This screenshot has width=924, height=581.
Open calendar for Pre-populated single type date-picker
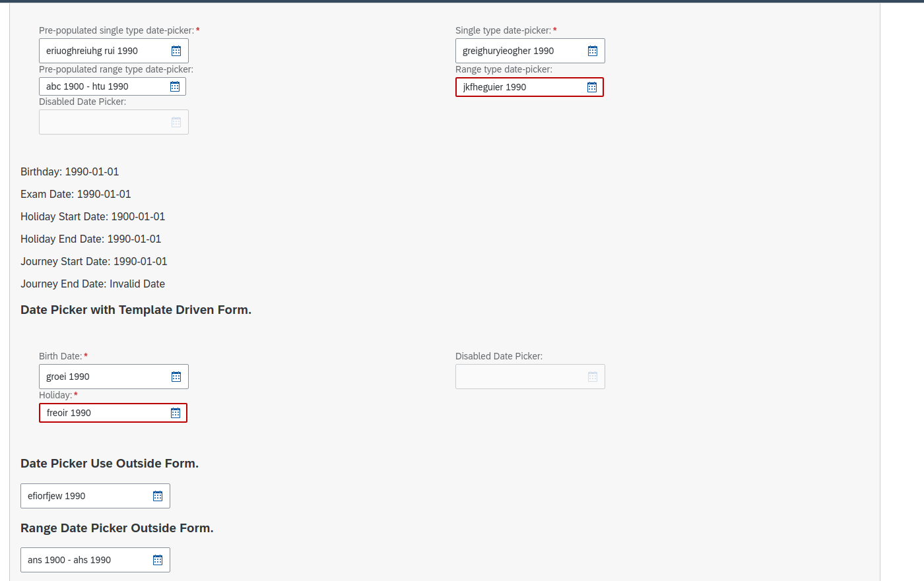tap(176, 50)
